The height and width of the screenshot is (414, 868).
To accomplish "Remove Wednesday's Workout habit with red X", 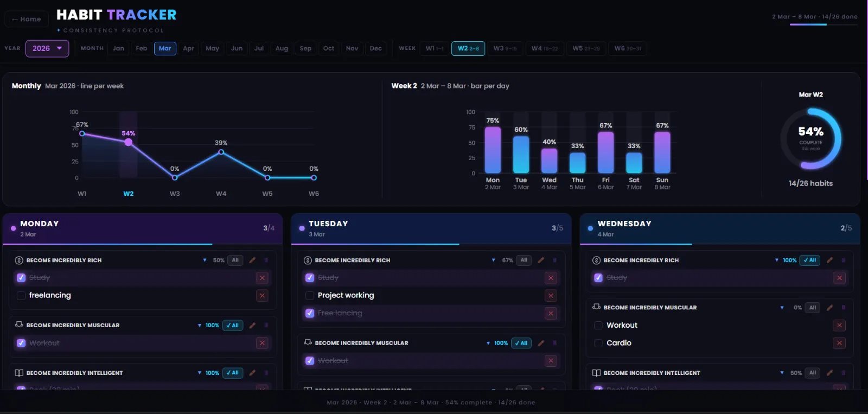I will (x=839, y=325).
